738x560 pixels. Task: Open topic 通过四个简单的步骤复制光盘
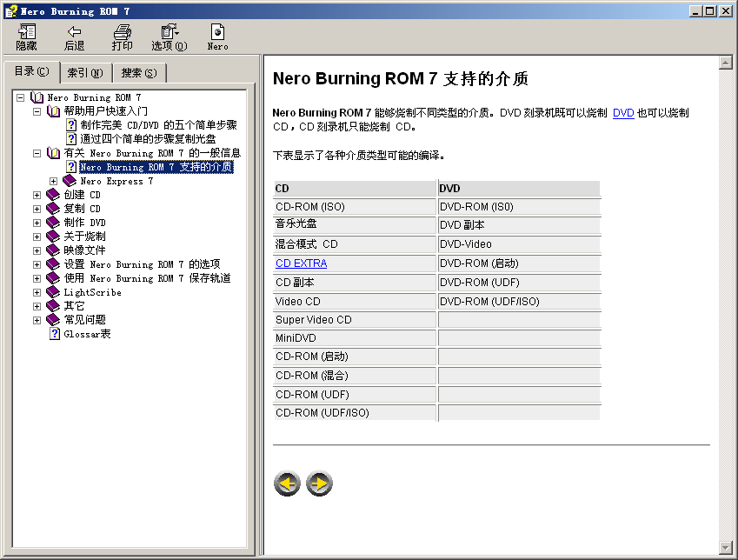pyautogui.click(x=148, y=139)
